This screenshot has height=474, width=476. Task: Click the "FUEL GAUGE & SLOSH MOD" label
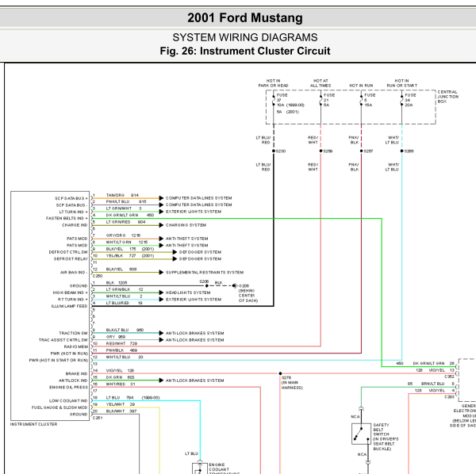[59, 407]
